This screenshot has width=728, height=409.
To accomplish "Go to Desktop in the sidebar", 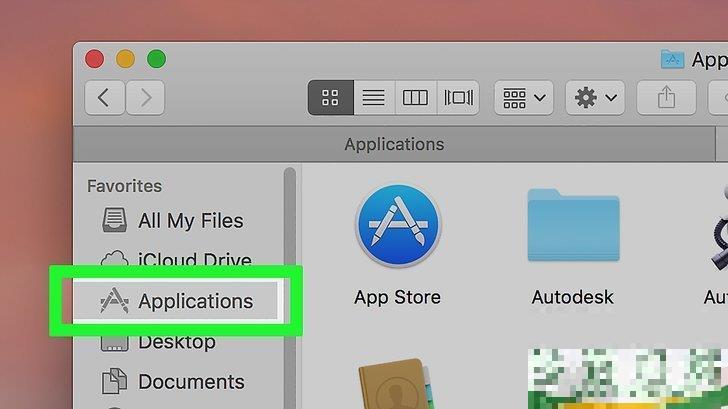I will (x=176, y=342).
